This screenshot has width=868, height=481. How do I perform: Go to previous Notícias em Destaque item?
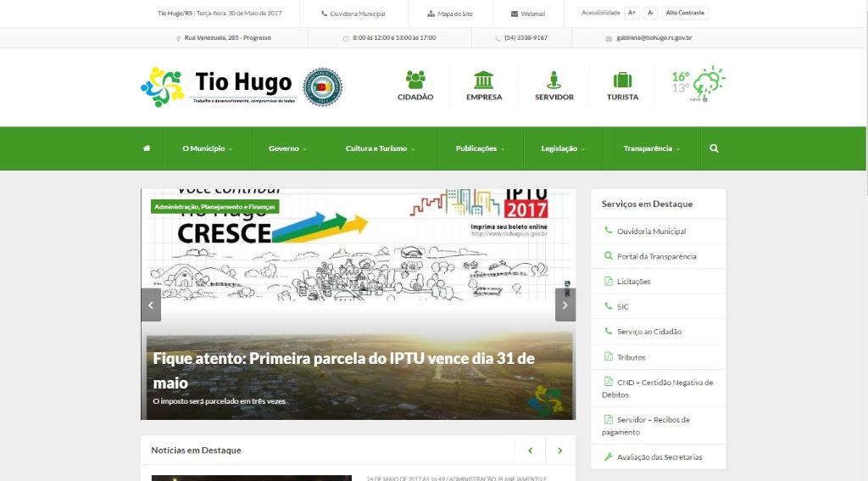530,450
